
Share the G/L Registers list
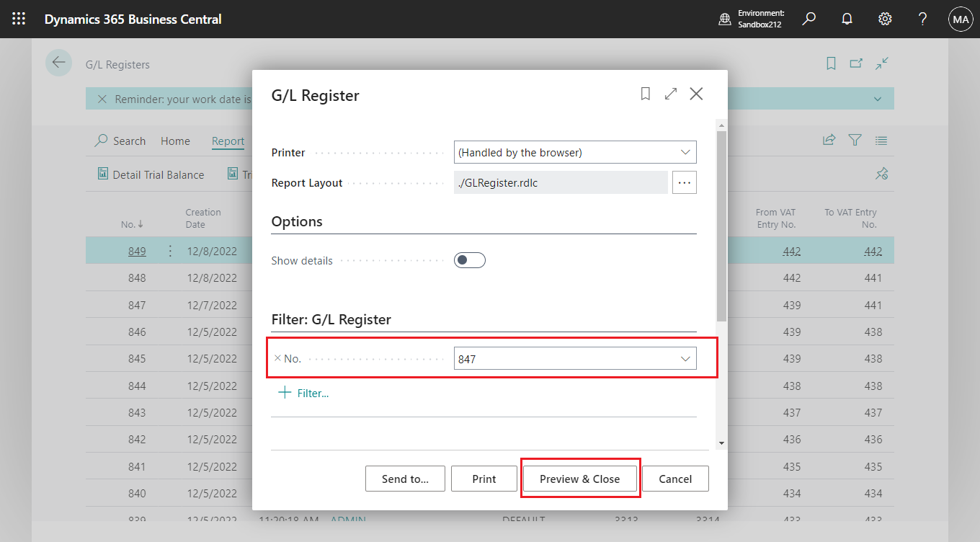point(829,140)
